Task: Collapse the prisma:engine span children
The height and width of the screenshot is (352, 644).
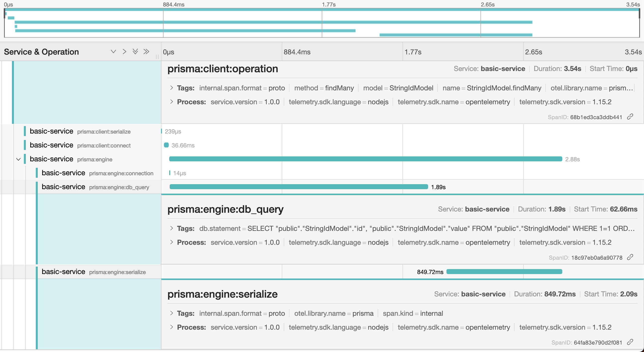Action: (x=18, y=159)
